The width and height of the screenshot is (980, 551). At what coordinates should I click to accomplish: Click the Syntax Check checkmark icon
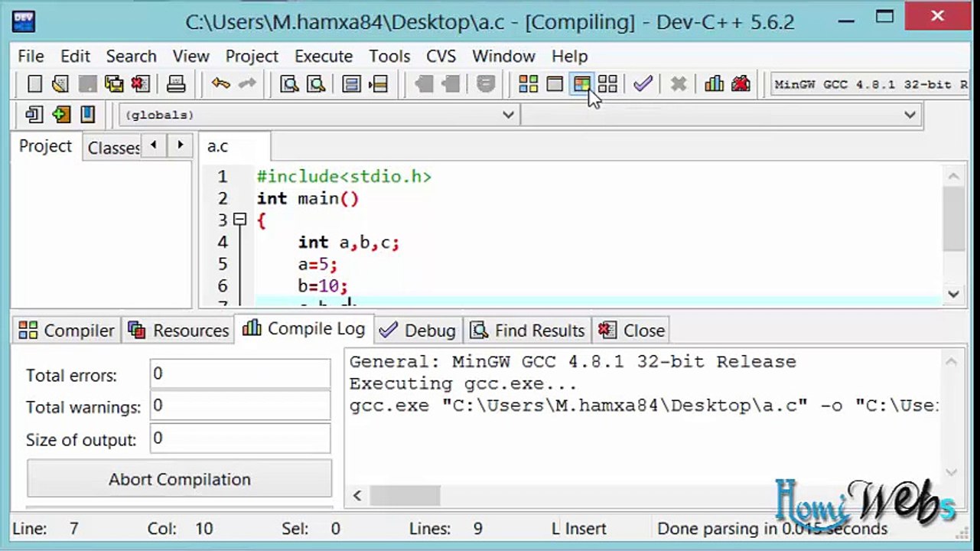click(x=643, y=84)
